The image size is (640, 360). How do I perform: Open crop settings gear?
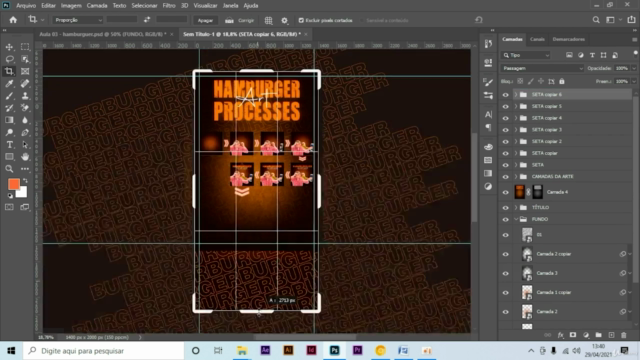point(284,20)
